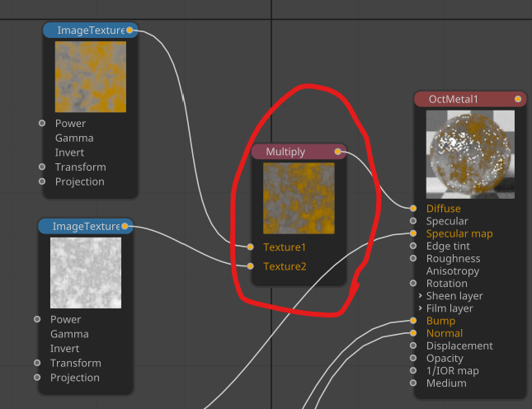The height and width of the screenshot is (409, 532).
Task: Click the Displacement input port
Action: click(x=413, y=346)
